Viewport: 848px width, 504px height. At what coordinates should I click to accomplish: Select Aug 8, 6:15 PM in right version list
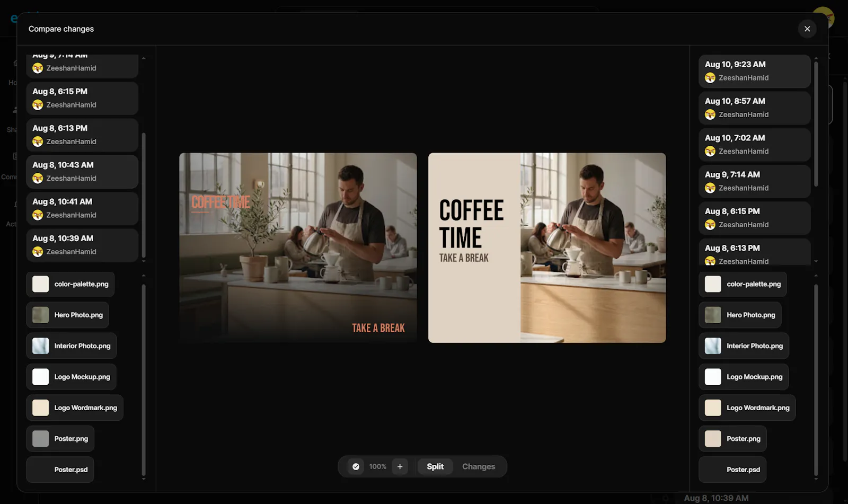click(754, 218)
